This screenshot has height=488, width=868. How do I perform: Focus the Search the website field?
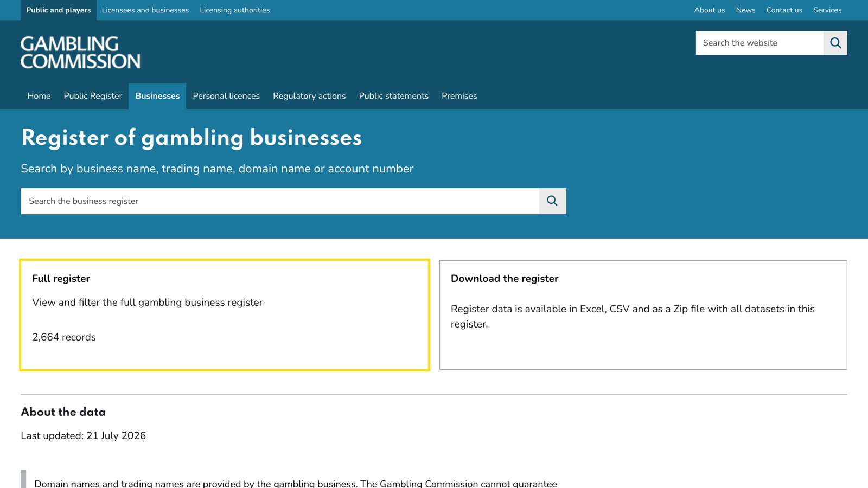click(759, 43)
